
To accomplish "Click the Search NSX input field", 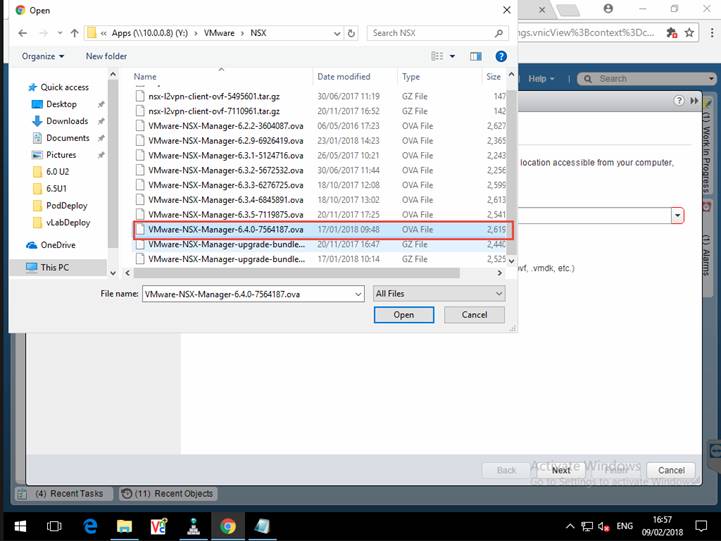I will [432, 33].
